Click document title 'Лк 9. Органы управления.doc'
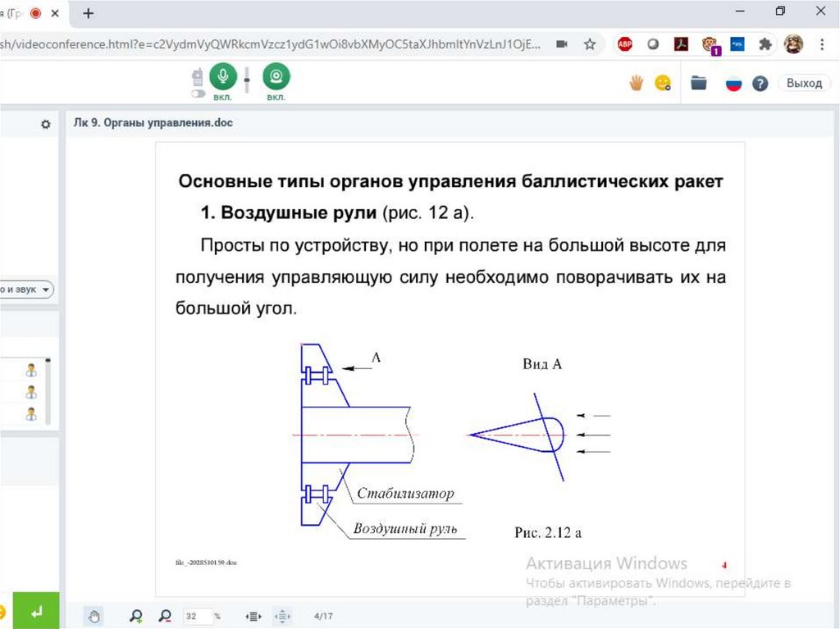The image size is (840, 629). pos(153,123)
